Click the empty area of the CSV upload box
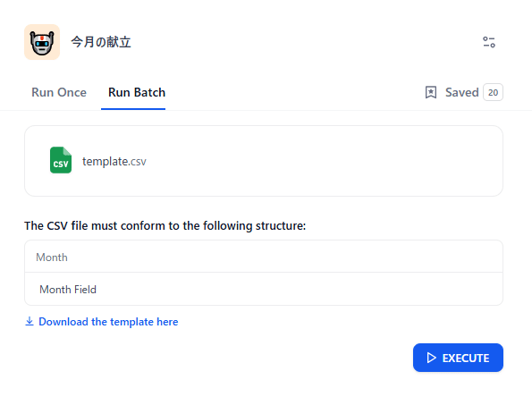 click(x=322, y=161)
